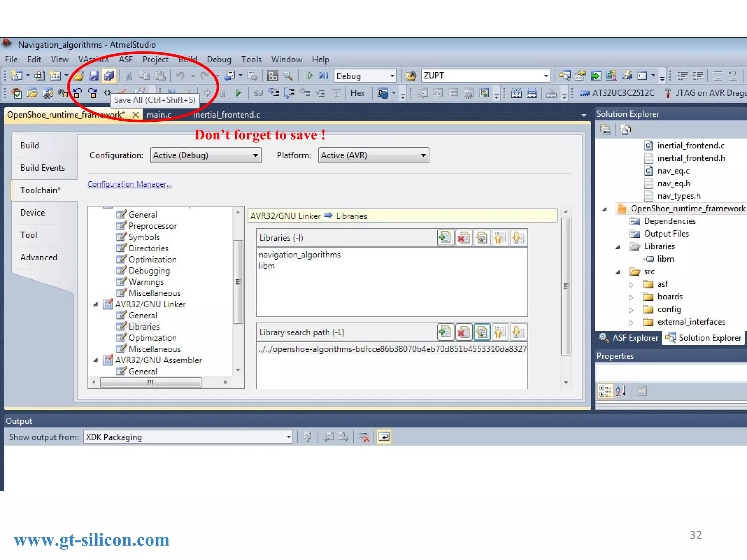The height and width of the screenshot is (560, 747).
Task: Toggle categorized view in Properties panel
Action: coord(604,391)
